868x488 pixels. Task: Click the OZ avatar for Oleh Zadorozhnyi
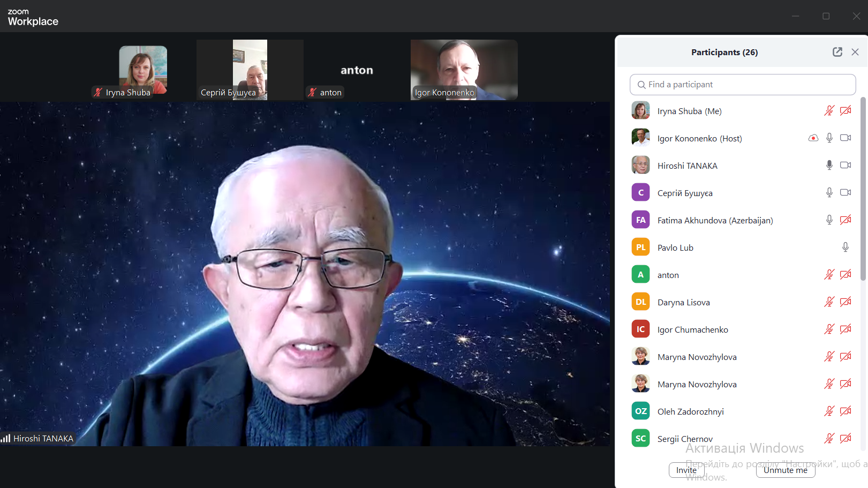pyautogui.click(x=640, y=411)
